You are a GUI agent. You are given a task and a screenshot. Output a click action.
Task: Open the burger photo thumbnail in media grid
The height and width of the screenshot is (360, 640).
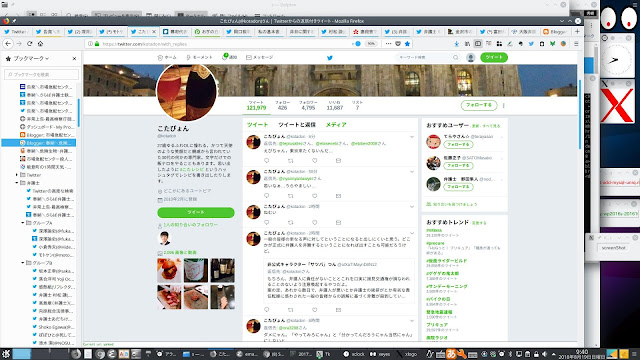pos(169,270)
